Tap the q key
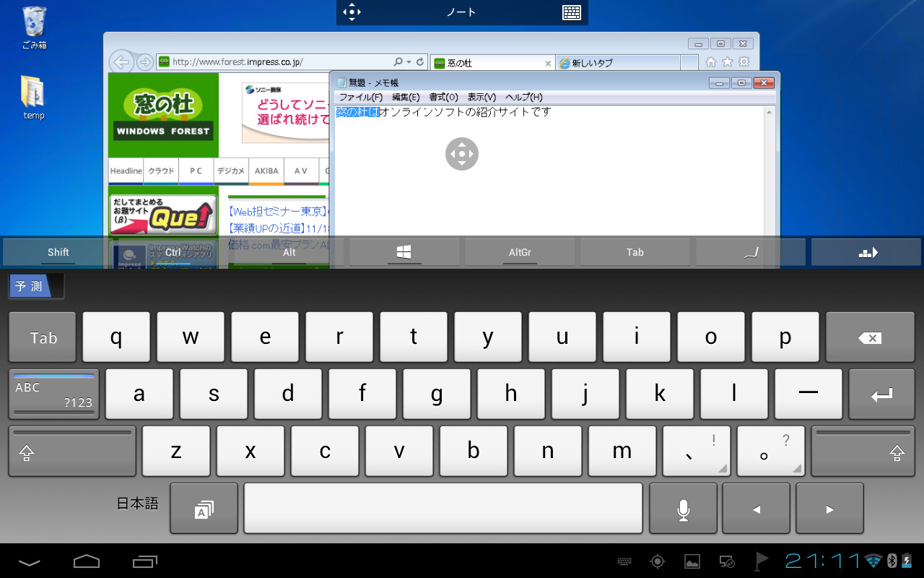This screenshot has width=924, height=578. 116,337
